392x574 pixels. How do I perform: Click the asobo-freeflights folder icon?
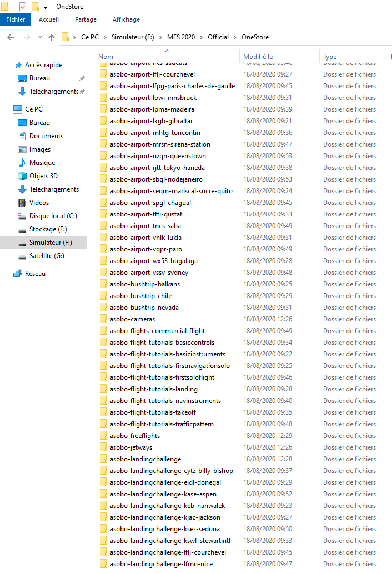(104, 436)
